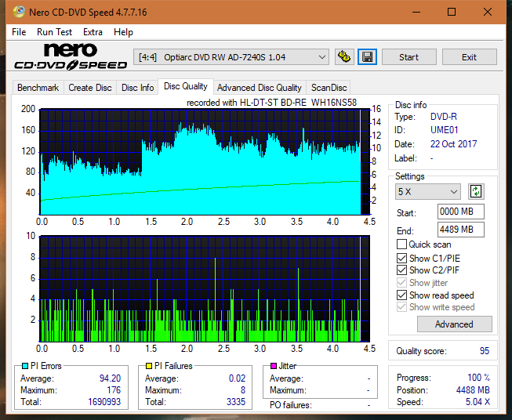512x420 pixels.
Task: Open the Help menu
Action: click(123, 32)
